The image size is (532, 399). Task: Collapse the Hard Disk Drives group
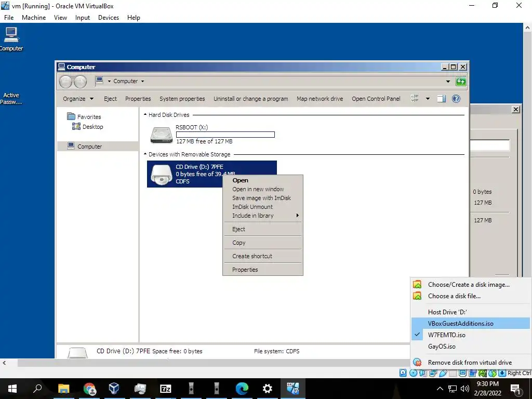pyautogui.click(x=145, y=115)
